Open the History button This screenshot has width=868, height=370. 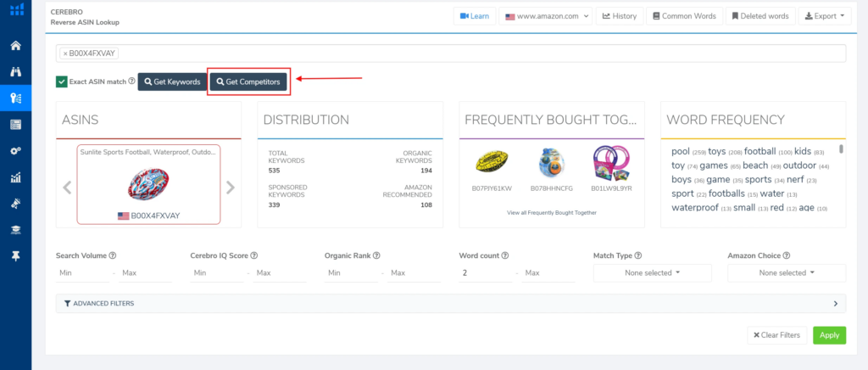point(620,16)
